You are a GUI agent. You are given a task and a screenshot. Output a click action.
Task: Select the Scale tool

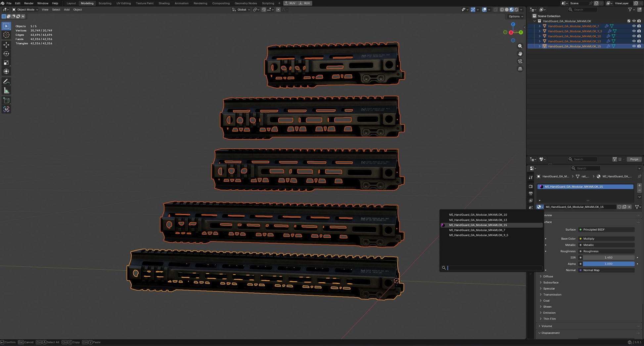[6, 62]
